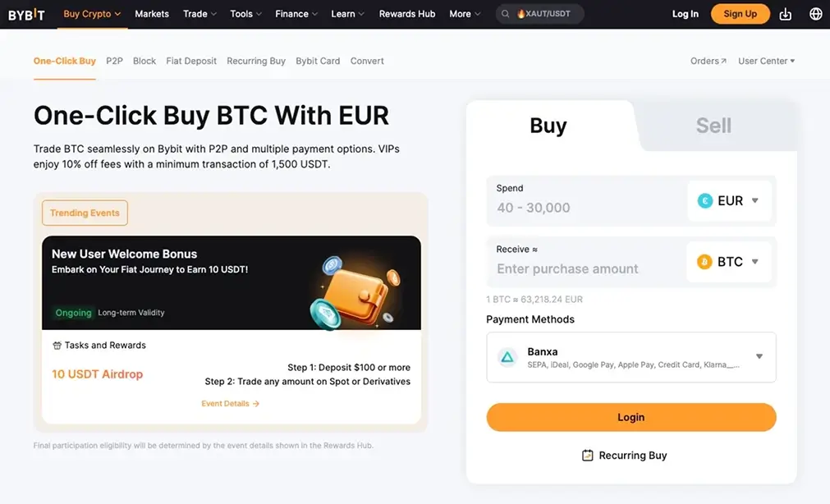Click the external link arrow beside Orders
Screen dimensions: 830x504
click(x=722, y=60)
